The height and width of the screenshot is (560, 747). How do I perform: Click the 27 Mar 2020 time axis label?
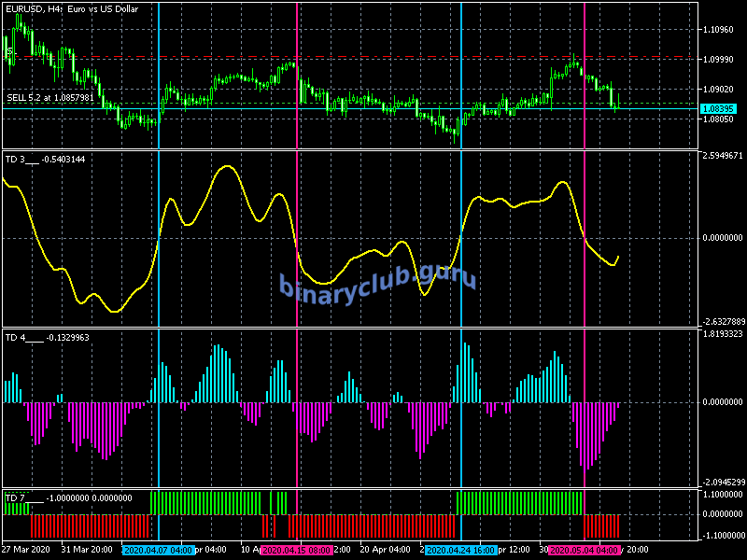(x=27, y=549)
